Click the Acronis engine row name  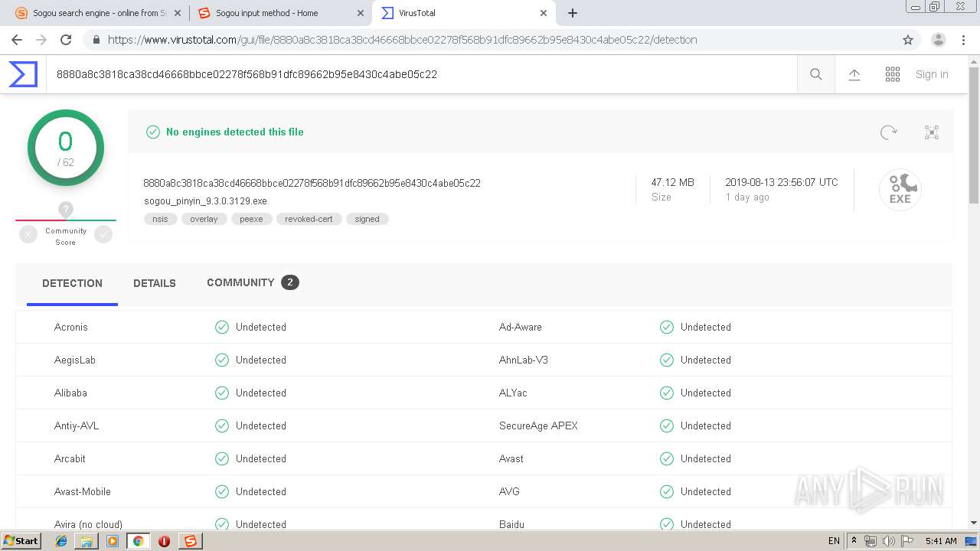(71, 327)
